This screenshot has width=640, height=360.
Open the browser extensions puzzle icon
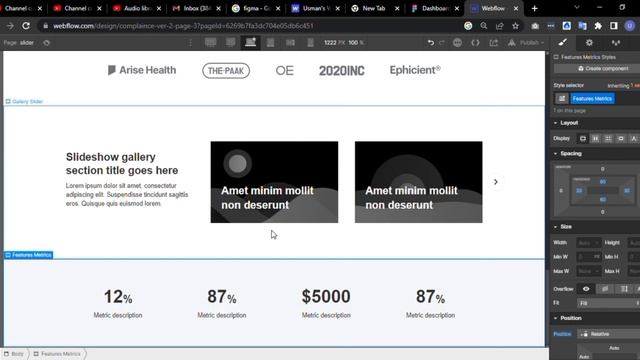tap(598, 26)
